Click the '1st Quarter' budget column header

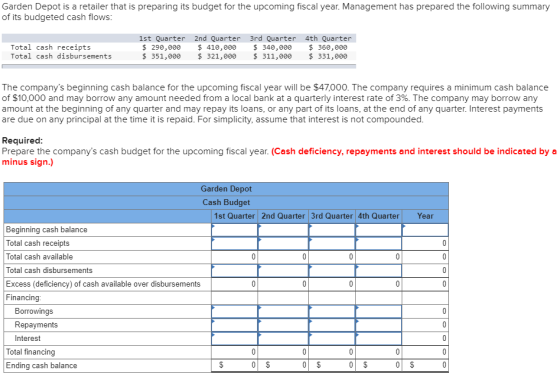click(x=234, y=216)
